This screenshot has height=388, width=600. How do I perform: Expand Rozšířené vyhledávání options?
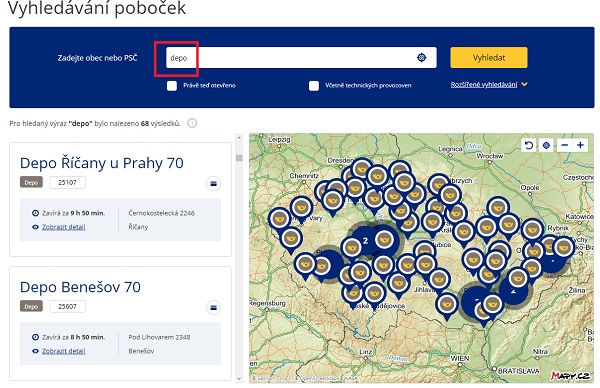tap(484, 85)
